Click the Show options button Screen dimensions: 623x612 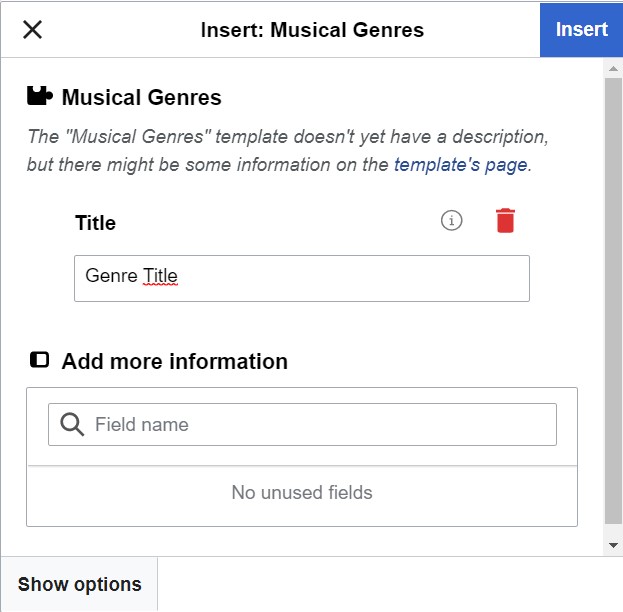pyautogui.click(x=79, y=584)
